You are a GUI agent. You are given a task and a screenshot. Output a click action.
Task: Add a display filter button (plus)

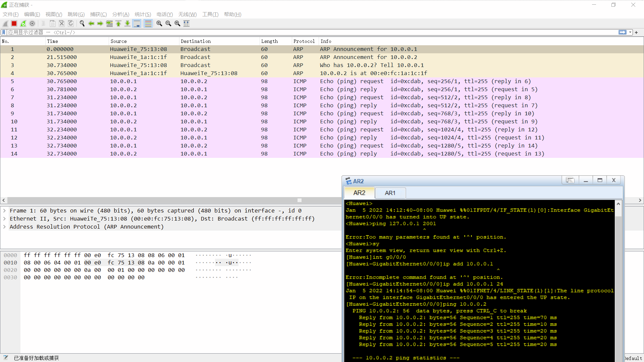point(636,33)
